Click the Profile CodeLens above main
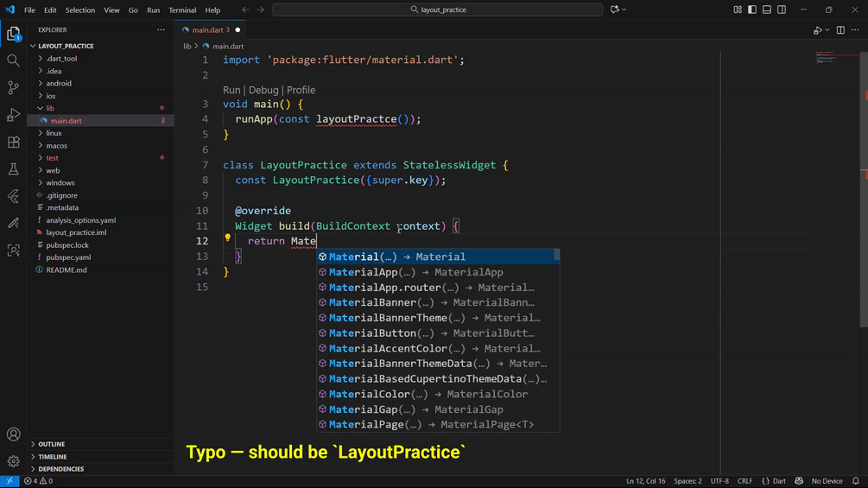Image resolution: width=868 pixels, height=488 pixels. [x=301, y=90]
